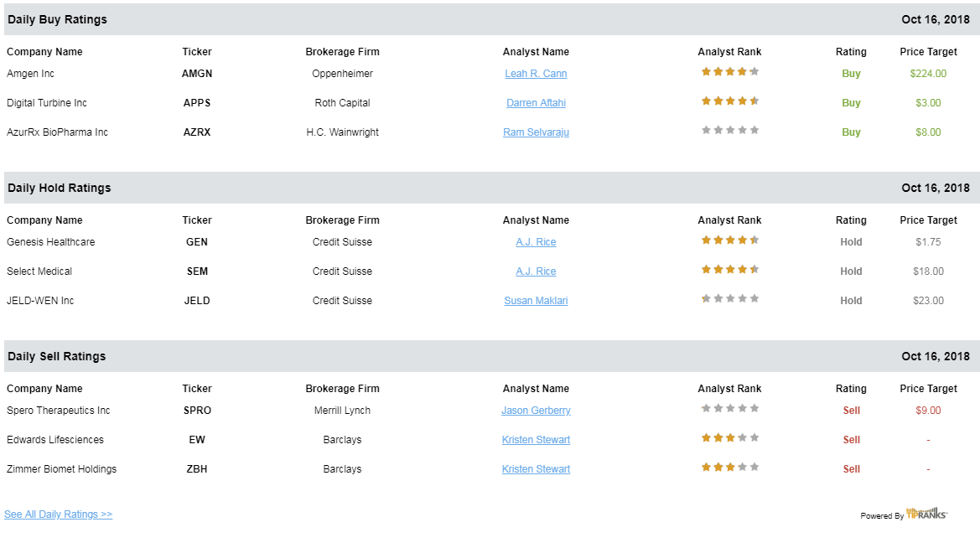The height and width of the screenshot is (548, 980).
Task: Click Amgen Inc analyst star rating
Action: coord(730,72)
